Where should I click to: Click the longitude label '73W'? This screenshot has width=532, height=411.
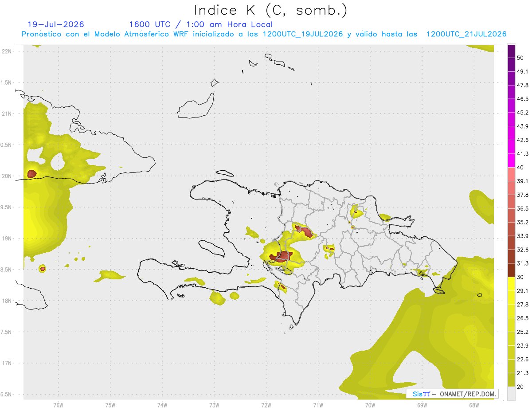click(214, 405)
